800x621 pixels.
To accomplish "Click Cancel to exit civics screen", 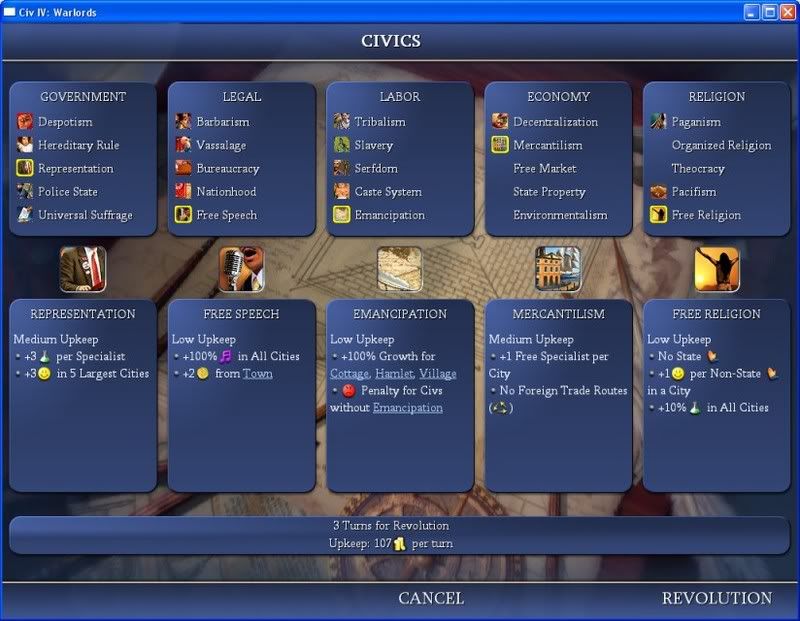I will pos(431,598).
